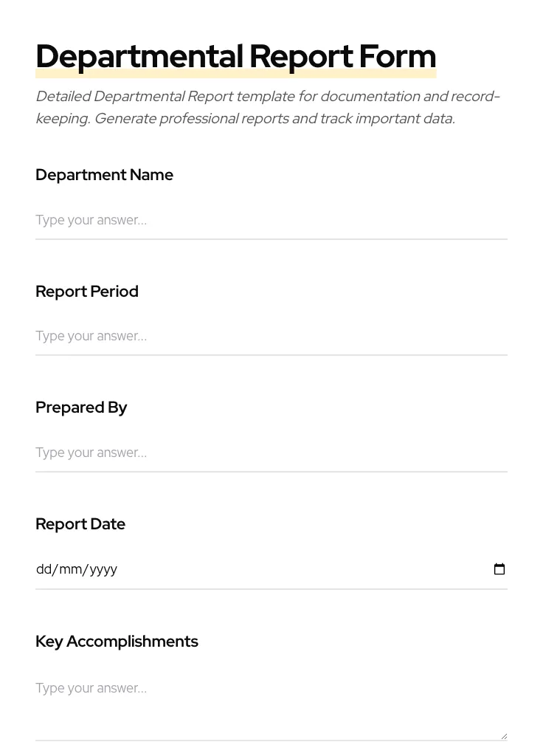Click the Report Date label
The image size is (543, 756).
(x=80, y=523)
